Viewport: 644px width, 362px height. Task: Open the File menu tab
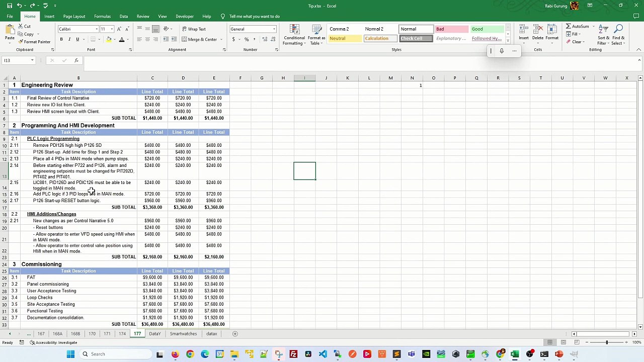click(x=10, y=16)
